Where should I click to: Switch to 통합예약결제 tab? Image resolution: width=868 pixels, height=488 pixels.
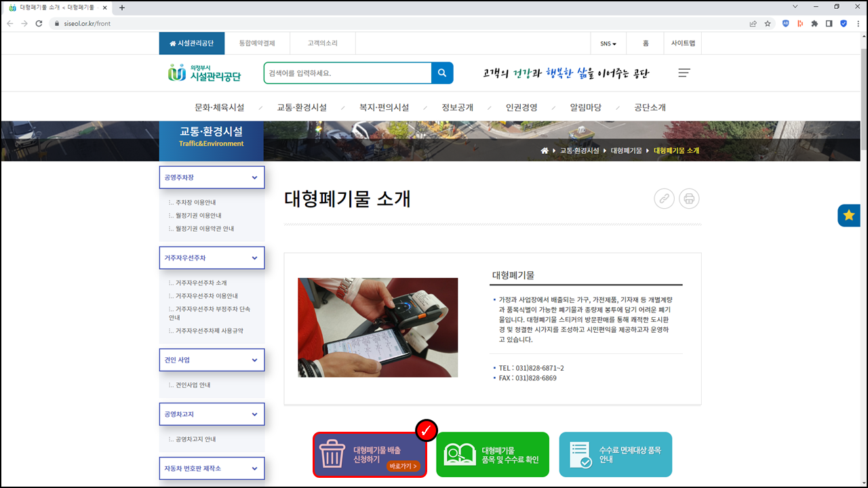[257, 43]
